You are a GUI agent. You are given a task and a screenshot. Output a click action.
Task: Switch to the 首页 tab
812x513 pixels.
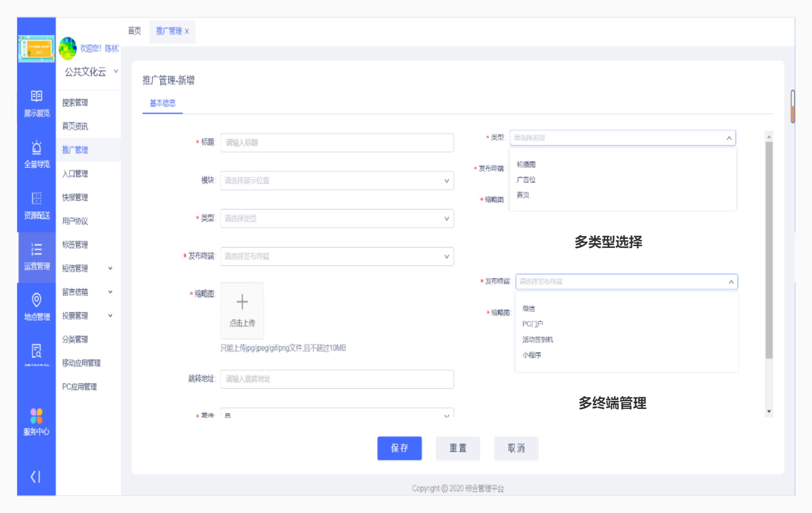pos(134,31)
